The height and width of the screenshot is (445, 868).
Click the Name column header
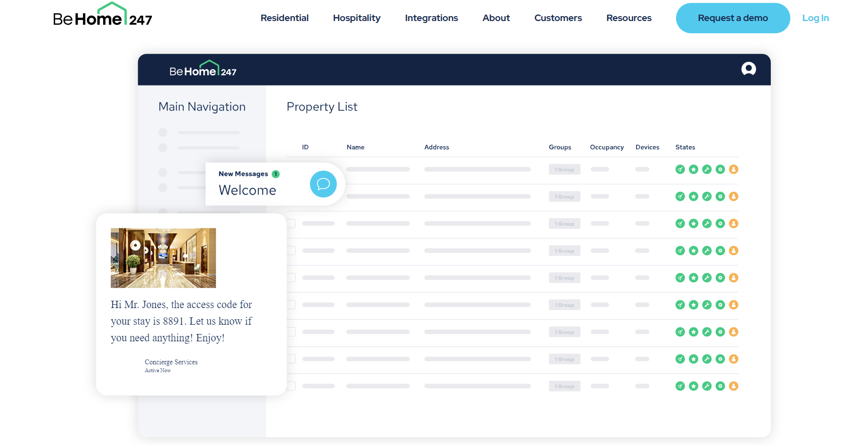[356, 147]
